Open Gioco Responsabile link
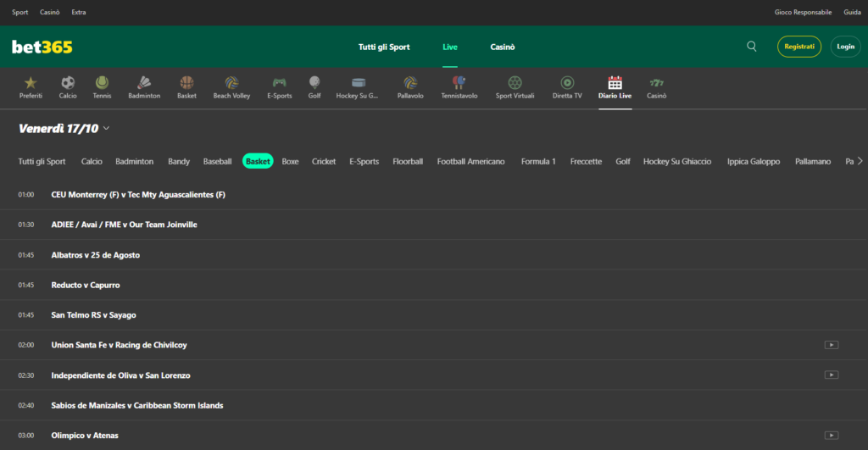The image size is (868, 450). click(803, 12)
